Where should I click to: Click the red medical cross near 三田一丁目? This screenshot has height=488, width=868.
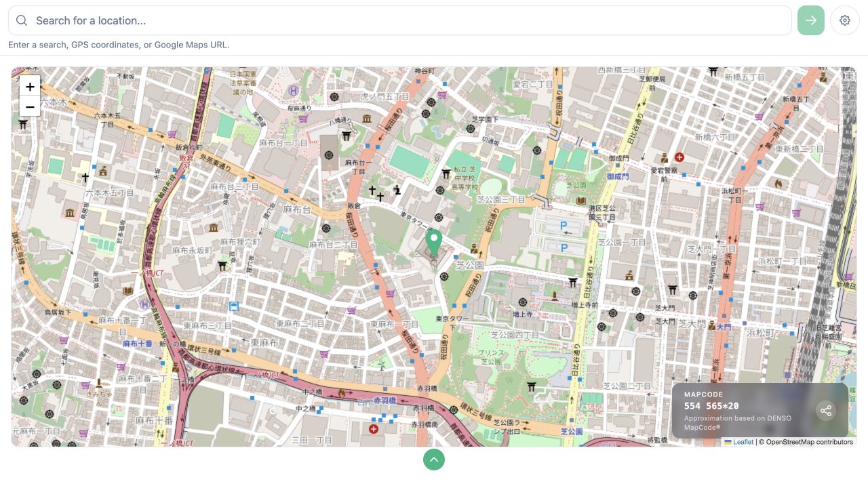(373, 429)
